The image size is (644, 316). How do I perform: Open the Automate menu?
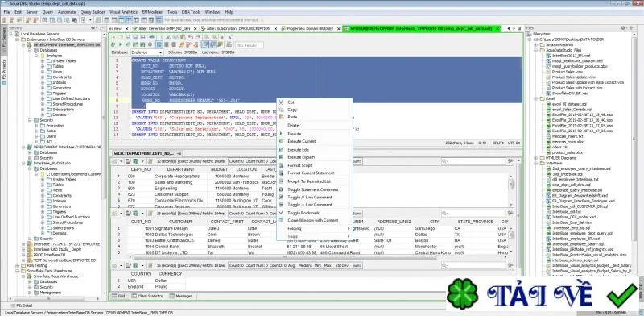(x=67, y=12)
